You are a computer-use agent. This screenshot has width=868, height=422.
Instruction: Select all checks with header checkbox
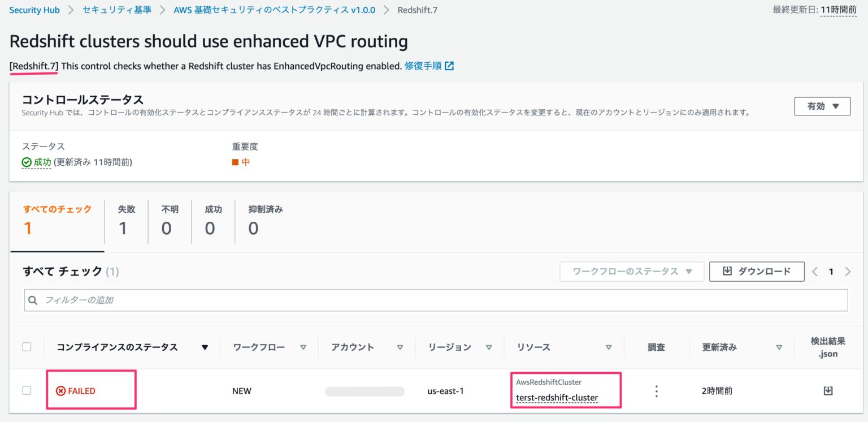pyautogui.click(x=27, y=347)
